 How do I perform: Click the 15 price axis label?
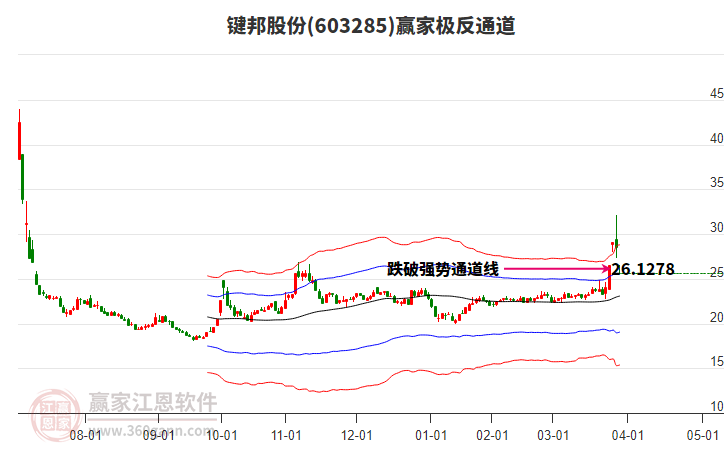point(717,362)
